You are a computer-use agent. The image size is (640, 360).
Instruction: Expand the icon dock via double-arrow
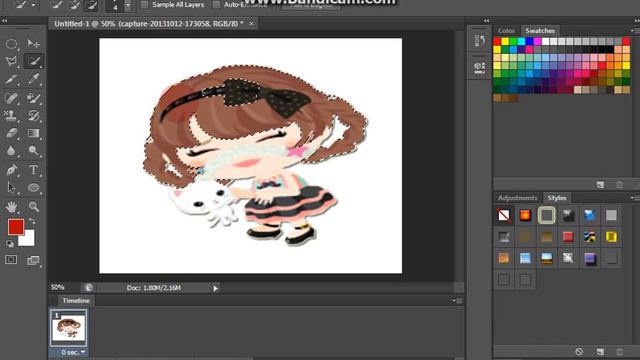pyautogui.click(x=487, y=20)
